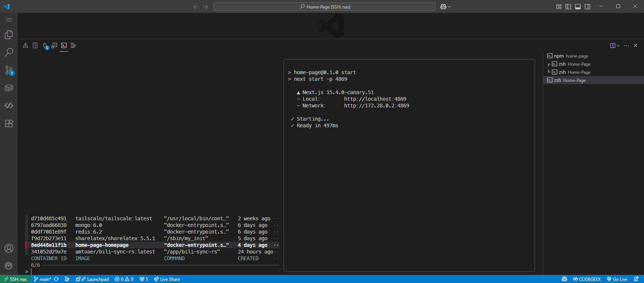Go forward in navigation history
The width and height of the screenshot is (644, 283).
pyautogui.click(x=206, y=7)
